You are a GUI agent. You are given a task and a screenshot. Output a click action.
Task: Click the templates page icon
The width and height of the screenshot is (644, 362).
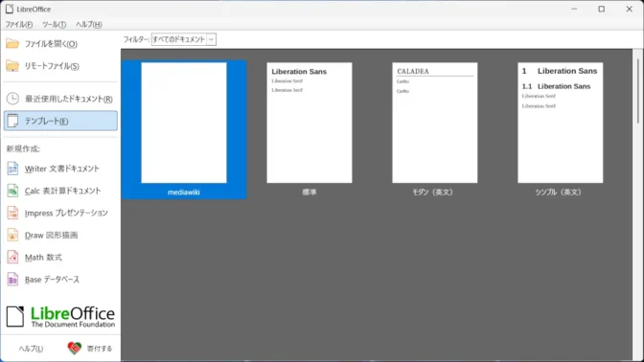tap(12, 121)
